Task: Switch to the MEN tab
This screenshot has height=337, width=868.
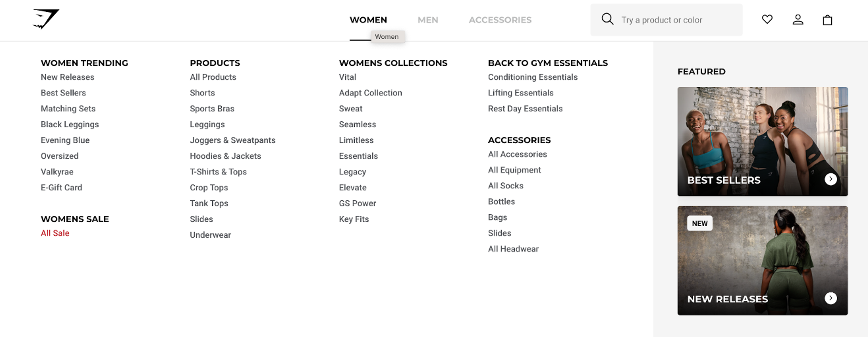Action: [428, 20]
